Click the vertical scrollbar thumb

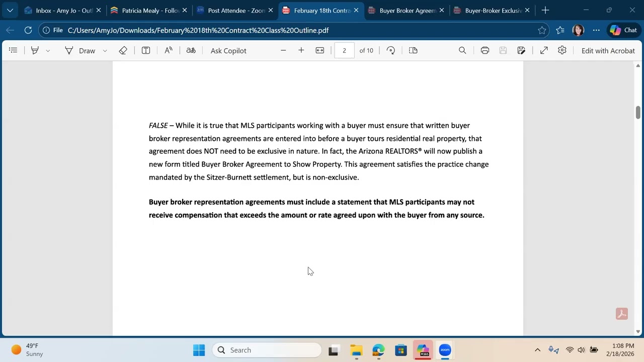tap(638, 113)
